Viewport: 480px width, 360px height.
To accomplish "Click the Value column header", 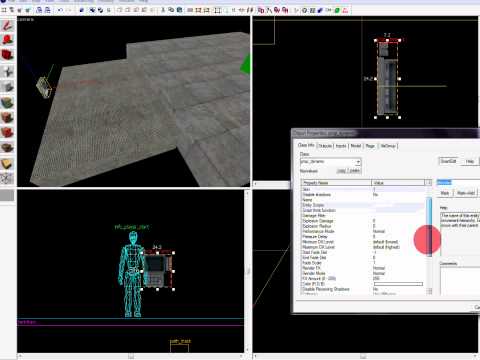I will pyautogui.click(x=398, y=183).
